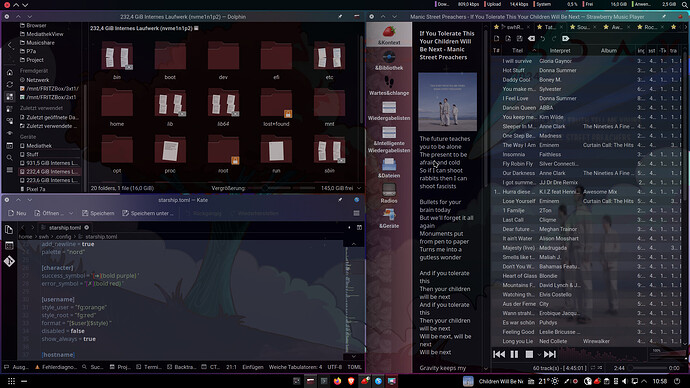Viewport: 690px width, 388px height.
Task: Toggle the Ausgabe panel in Kate's status bar
Action: [x=16, y=367]
